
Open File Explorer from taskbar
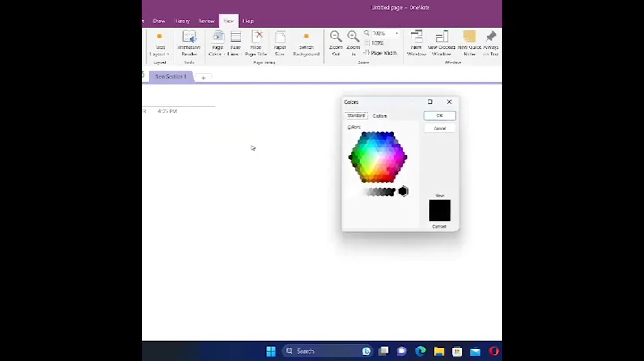438,351
